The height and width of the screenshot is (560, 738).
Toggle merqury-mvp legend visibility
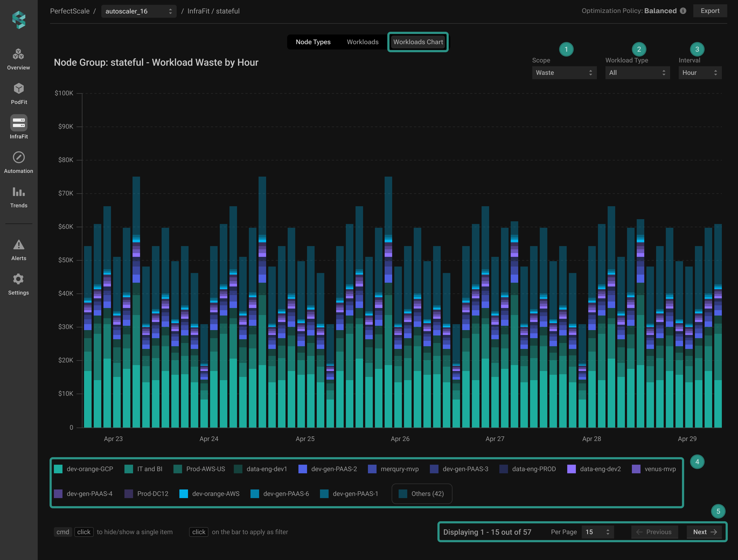[x=399, y=469]
